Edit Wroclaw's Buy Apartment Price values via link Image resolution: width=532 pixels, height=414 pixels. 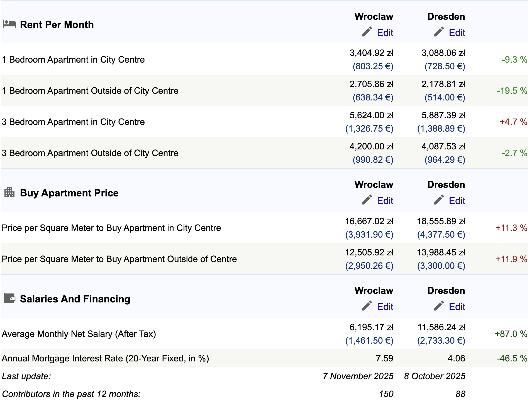[x=385, y=201]
